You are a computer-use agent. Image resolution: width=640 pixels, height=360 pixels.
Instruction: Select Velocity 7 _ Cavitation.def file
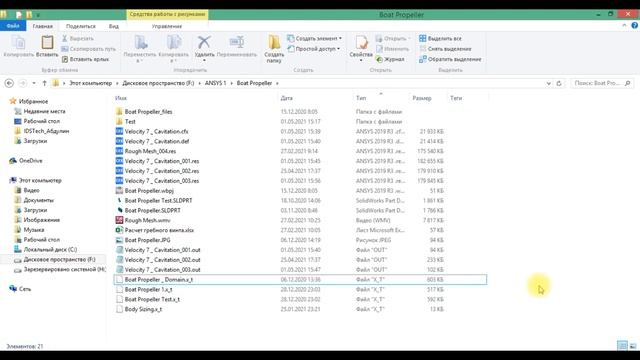(157, 141)
